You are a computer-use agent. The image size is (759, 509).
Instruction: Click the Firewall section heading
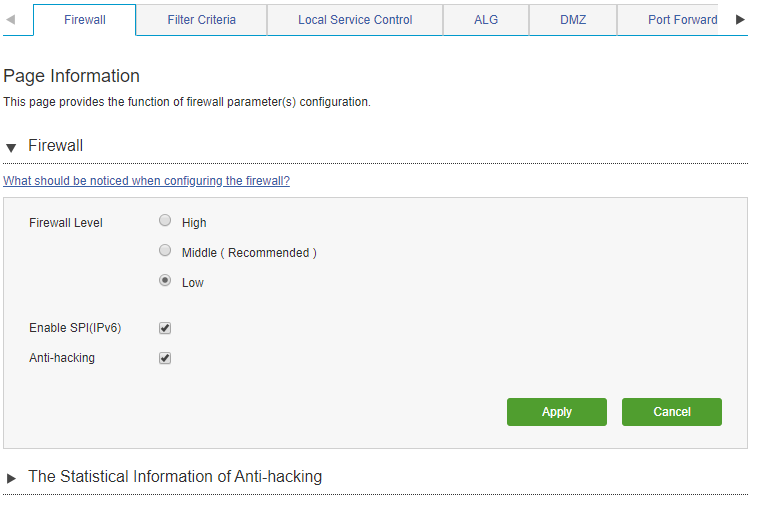(x=55, y=146)
